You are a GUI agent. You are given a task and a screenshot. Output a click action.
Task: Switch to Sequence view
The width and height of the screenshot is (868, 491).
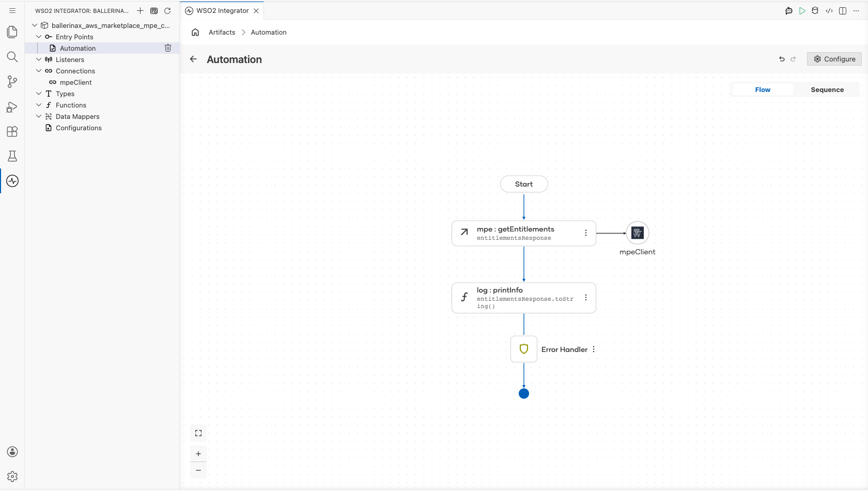coord(827,89)
